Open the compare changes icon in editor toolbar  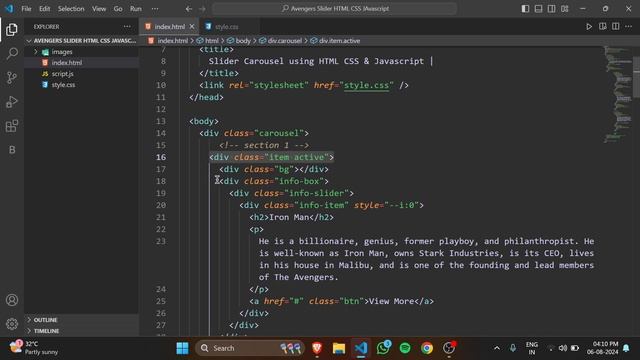tap(602, 27)
